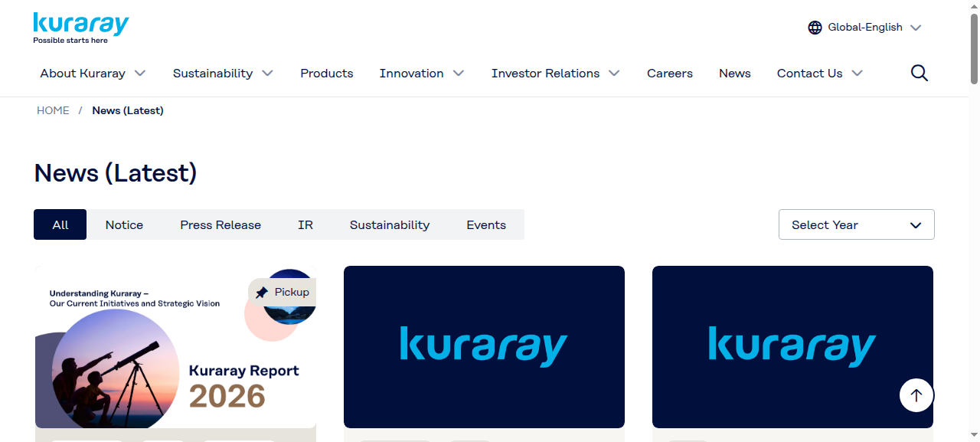Expand the Sustainability navigation menu
980x442 pixels.
[x=223, y=74]
